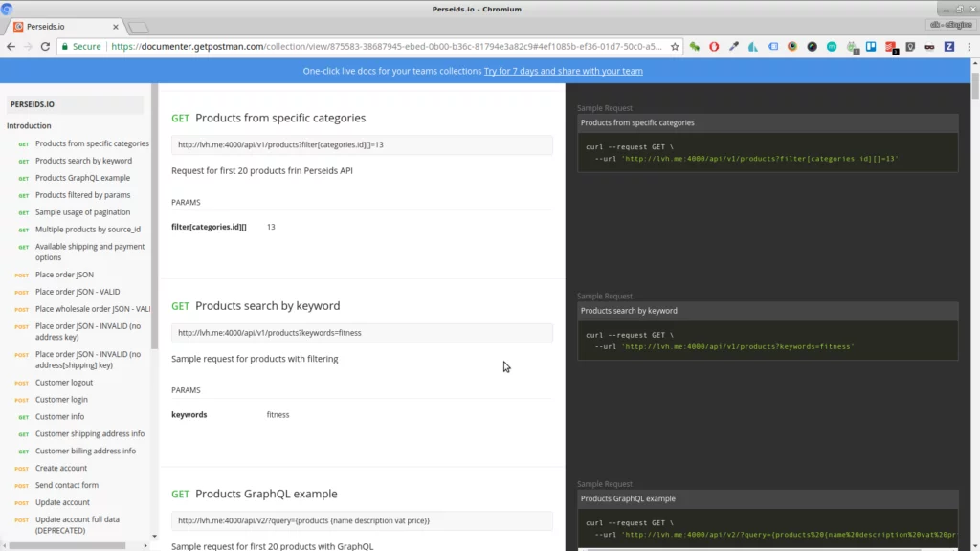This screenshot has height=551, width=980.
Task: Open 'Place wholesale order JSON' sidebar entry
Action: pos(93,309)
